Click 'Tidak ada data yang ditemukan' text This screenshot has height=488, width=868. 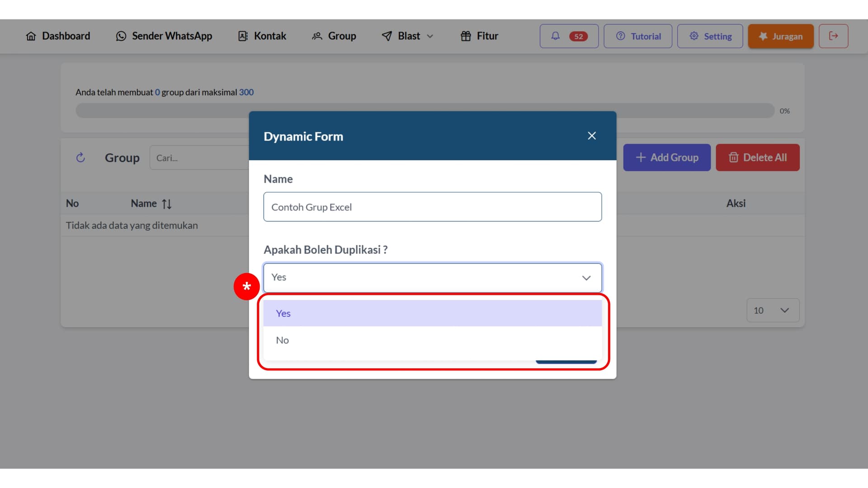pyautogui.click(x=132, y=225)
